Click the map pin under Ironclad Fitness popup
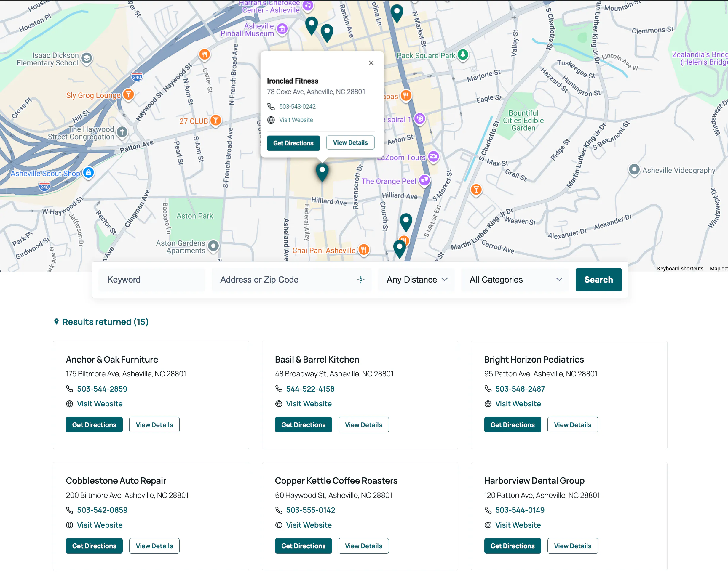Viewport: 728px width, 574px height. pos(322,172)
